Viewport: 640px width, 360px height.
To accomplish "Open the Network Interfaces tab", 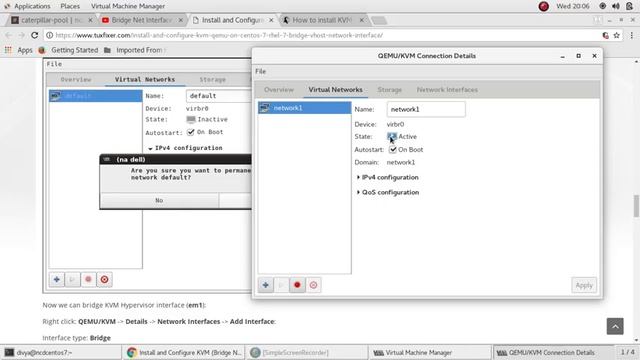I will click(x=447, y=89).
